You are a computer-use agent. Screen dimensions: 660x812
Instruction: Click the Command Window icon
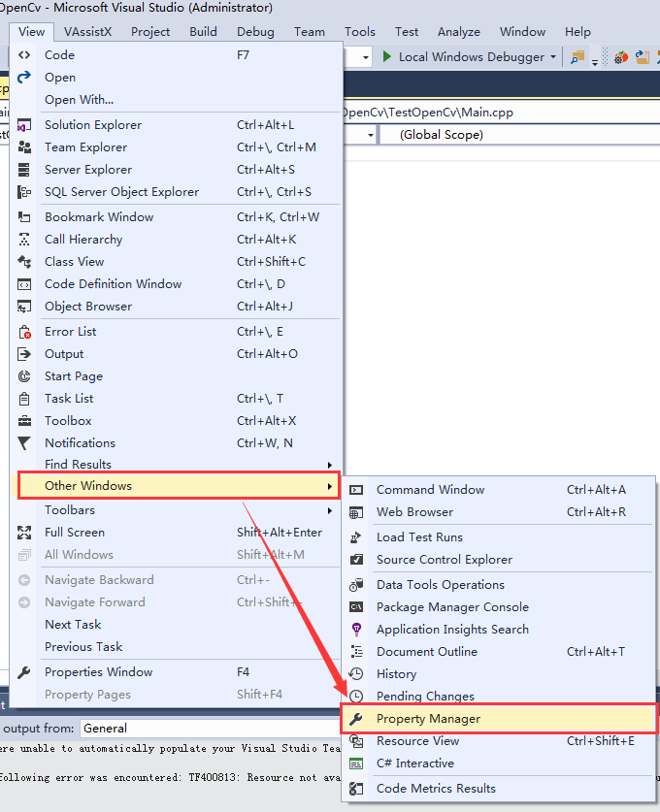point(356,490)
